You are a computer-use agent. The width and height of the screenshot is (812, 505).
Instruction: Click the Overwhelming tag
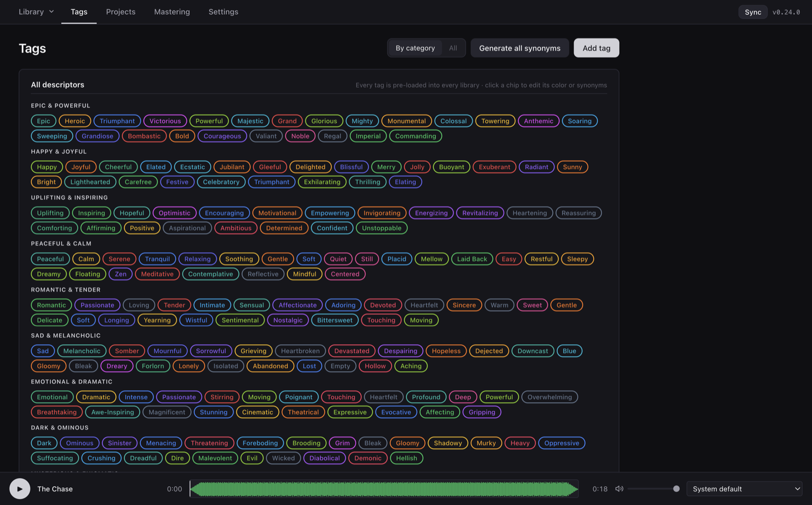pyautogui.click(x=550, y=397)
